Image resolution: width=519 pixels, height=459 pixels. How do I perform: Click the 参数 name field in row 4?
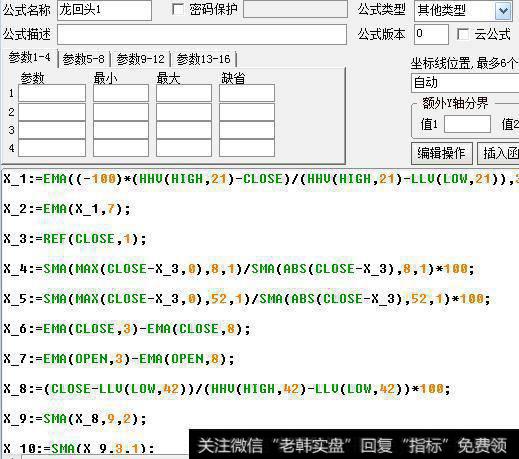[x=52, y=148]
